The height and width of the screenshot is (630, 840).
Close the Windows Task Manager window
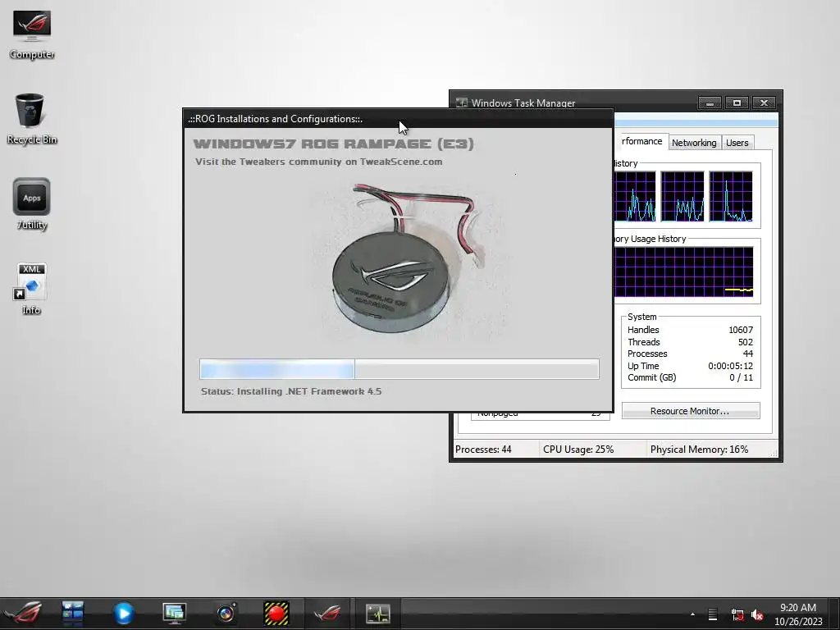tap(764, 103)
